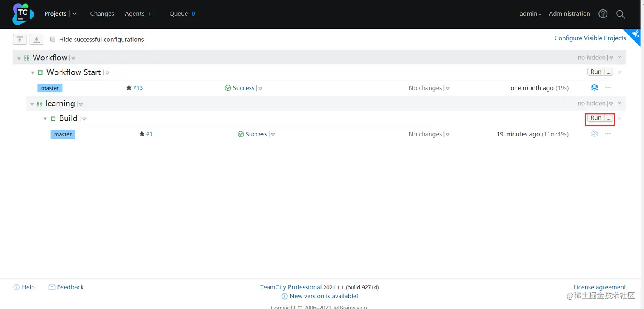Click the new version info icon
The image size is (644, 309).
(x=285, y=296)
